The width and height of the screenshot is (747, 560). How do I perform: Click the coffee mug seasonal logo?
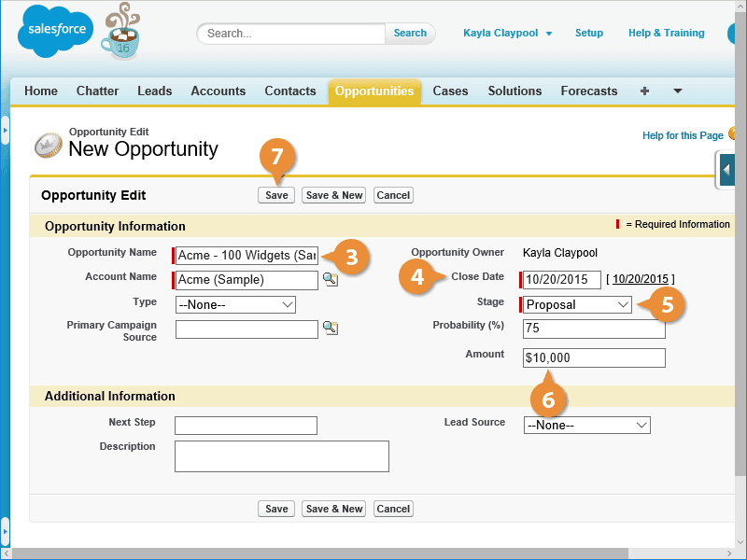tap(121, 32)
